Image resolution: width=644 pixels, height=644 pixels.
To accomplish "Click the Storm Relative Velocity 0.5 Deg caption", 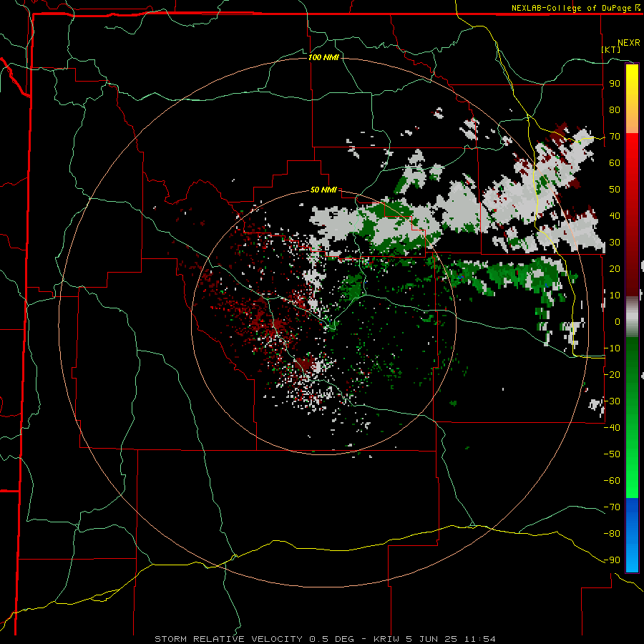I will (254, 639).
